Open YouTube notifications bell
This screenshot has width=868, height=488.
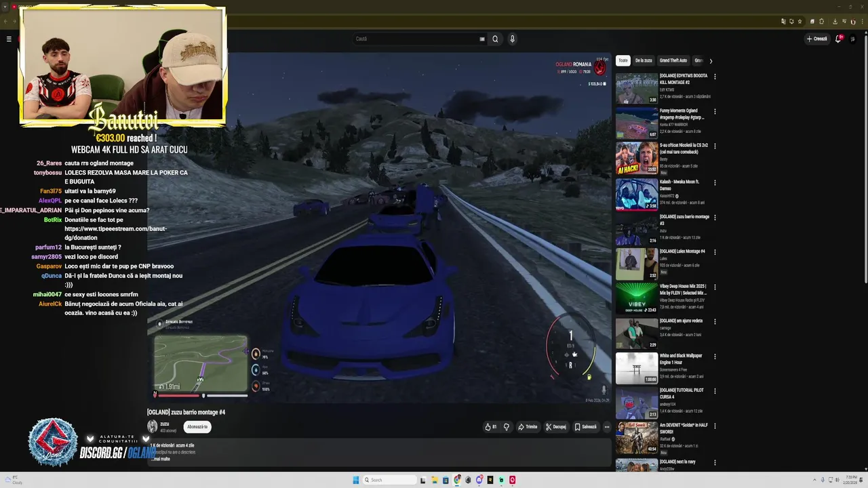839,39
